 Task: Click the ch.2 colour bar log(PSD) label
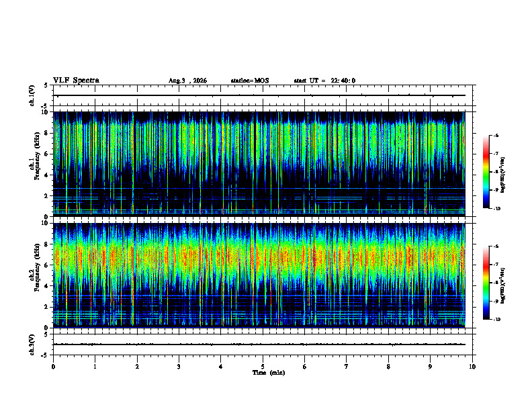coord(503,285)
